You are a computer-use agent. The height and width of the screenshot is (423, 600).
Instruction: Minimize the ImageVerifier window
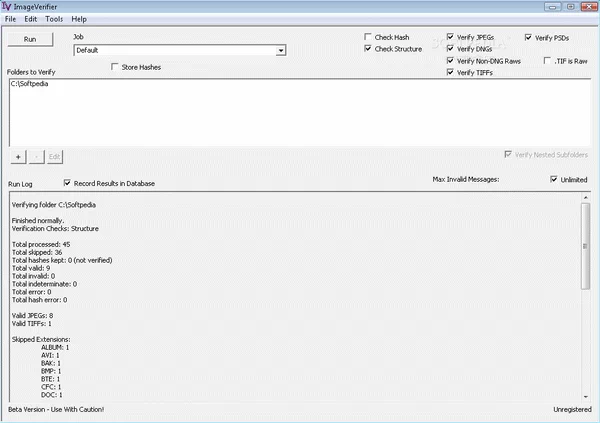click(553, 7)
